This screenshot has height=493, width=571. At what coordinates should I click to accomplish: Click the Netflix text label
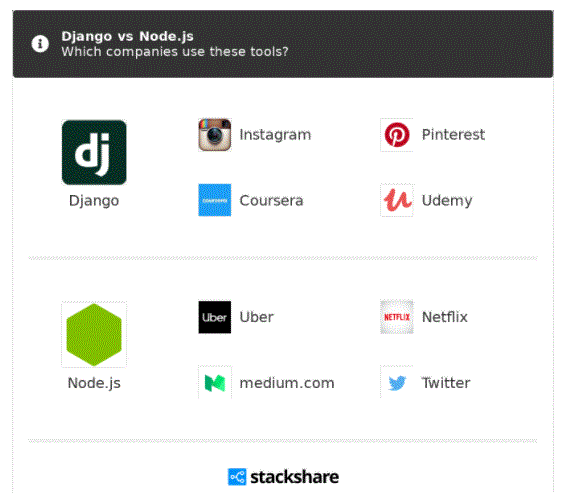[445, 317]
